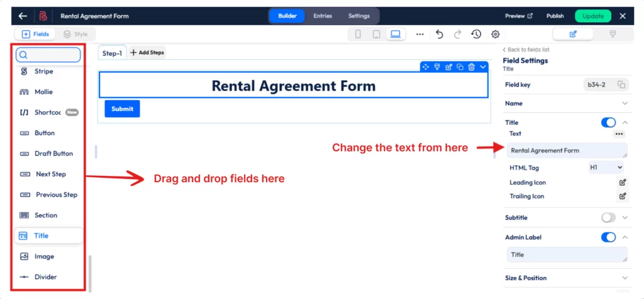Select the Step-1 tab
The width and height of the screenshot is (644, 299).
(x=112, y=53)
